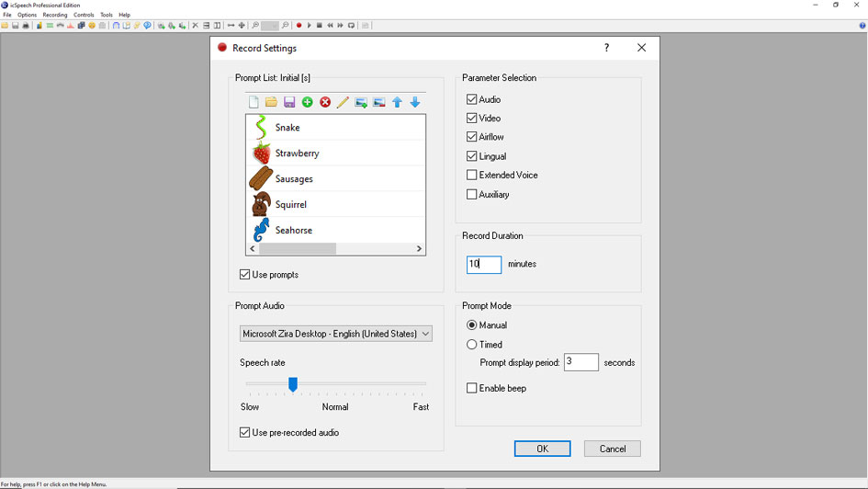Move prompt down with blue down arrow

(415, 102)
